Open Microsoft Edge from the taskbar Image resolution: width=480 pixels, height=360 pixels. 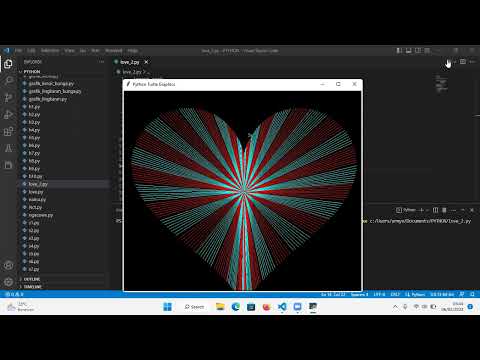(236, 307)
